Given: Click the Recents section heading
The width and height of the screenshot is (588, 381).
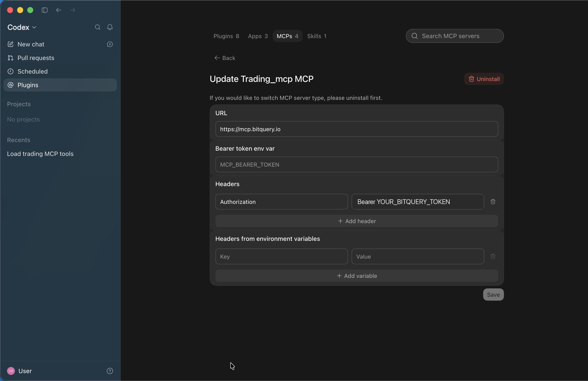Looking at the screenshot, I should 19,140.
